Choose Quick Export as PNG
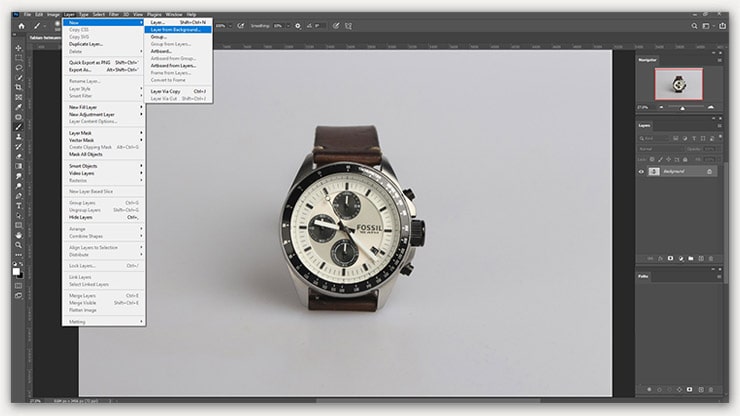This screenshot has height=416, width=740. (104, 62)
